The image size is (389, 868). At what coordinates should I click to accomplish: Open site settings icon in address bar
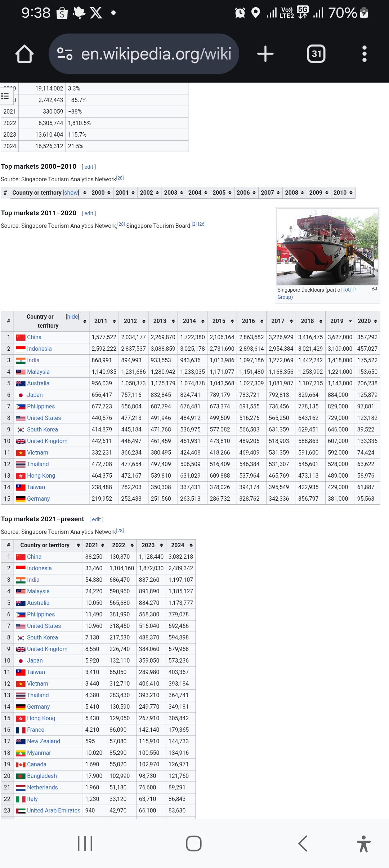[x=65, y=54]
